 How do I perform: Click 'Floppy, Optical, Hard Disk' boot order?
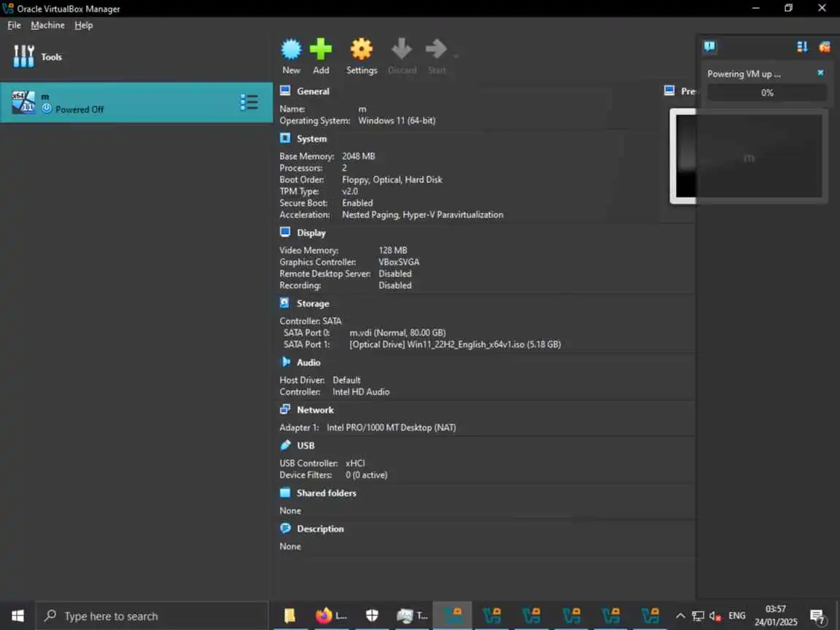coord(392,179)
